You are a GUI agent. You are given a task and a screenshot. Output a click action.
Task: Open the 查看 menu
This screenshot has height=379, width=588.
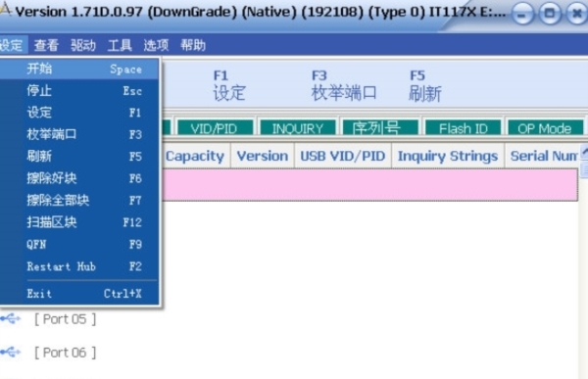click(46, 45)
